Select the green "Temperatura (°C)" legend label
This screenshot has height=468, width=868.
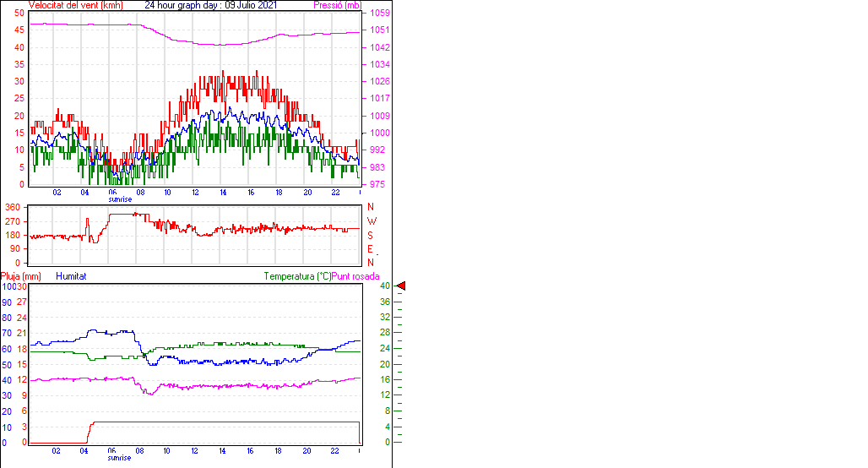coord(297,276)
